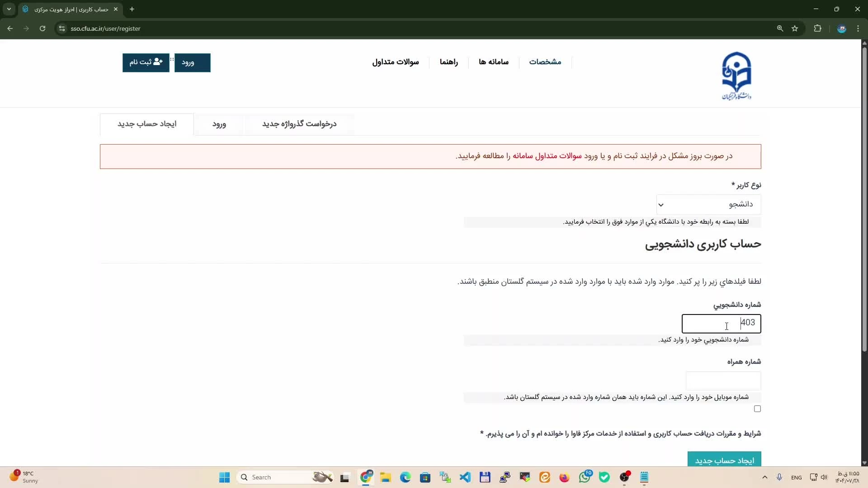Open browser extensions puzzle icon
Screen dimensions: 868x488
(x=817, y=28)
